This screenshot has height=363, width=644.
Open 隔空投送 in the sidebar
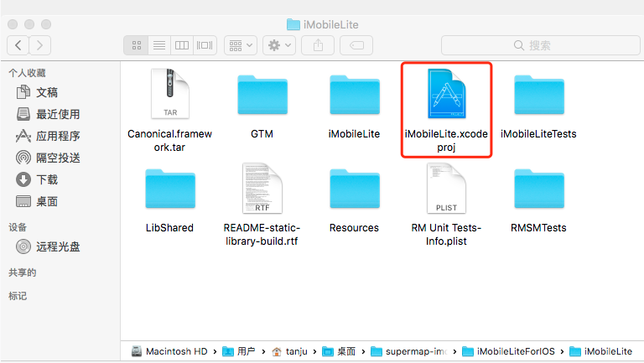[48, 158]
